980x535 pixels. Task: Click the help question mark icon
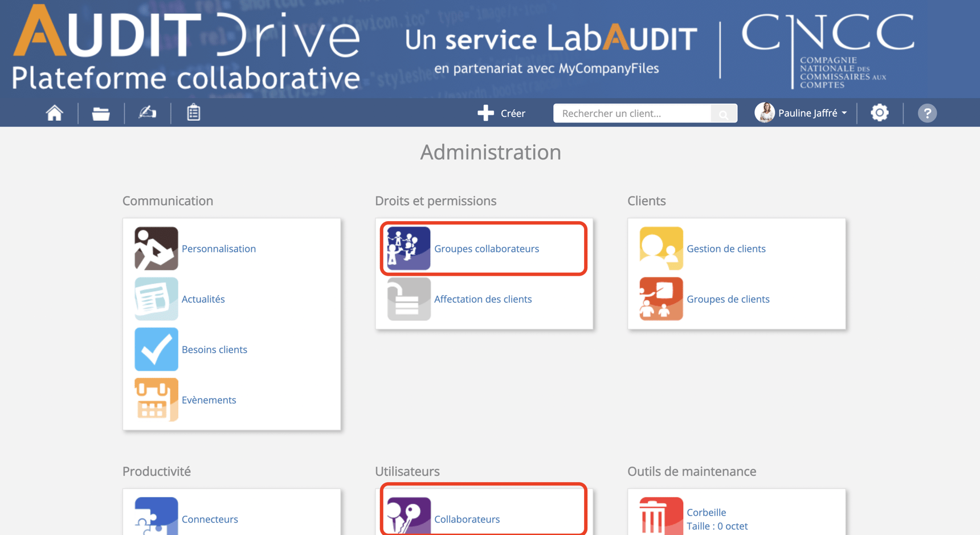pos(927,112)
